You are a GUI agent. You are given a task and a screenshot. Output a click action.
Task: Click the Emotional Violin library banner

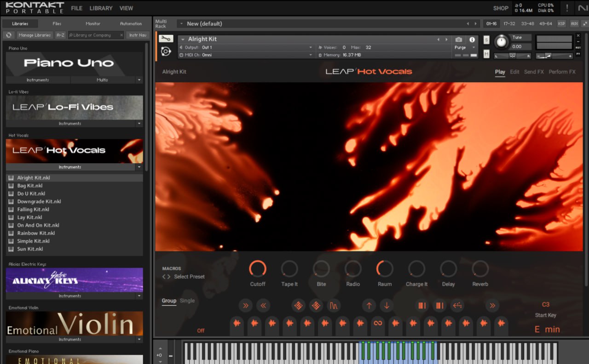coord(75,324)
